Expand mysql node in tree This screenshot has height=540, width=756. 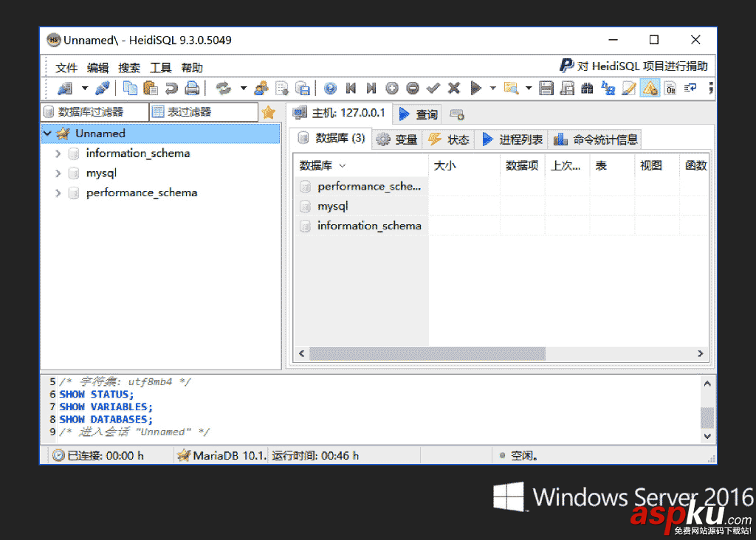pyautogui.click(x=58, y=173)
